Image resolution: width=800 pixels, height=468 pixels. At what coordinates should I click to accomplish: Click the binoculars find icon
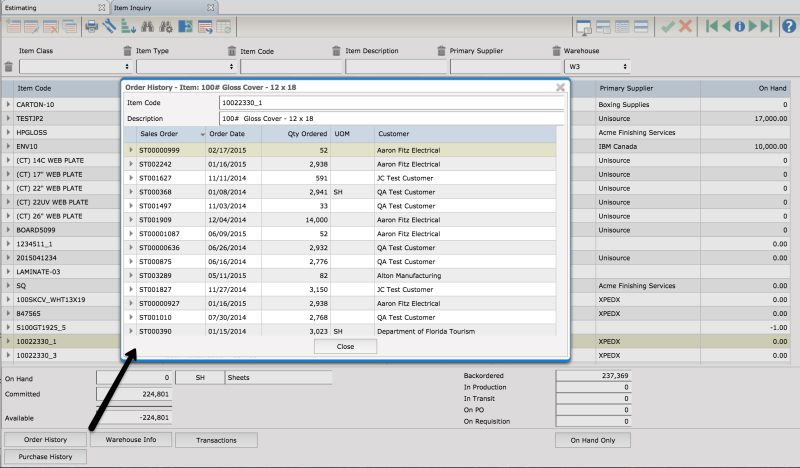click(x=147, y=26)
